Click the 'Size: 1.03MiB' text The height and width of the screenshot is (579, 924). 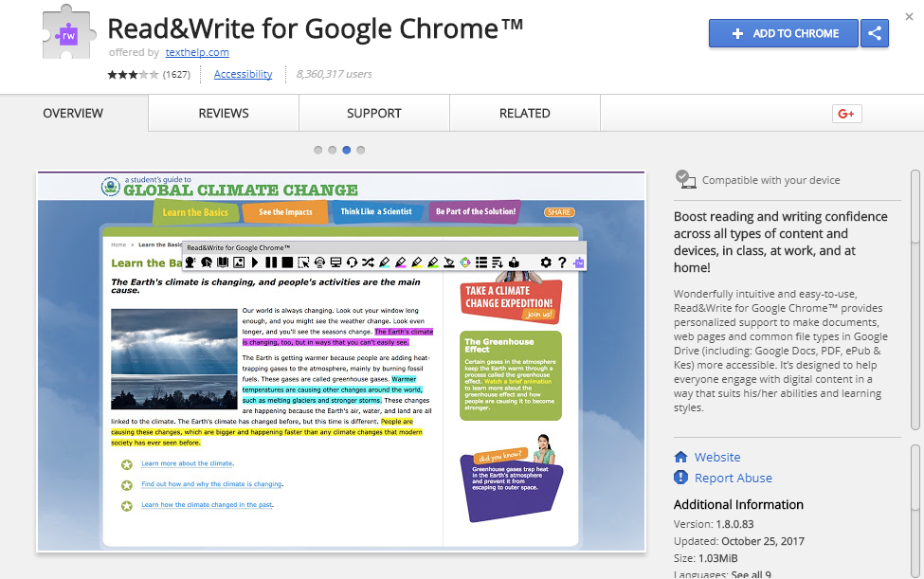tap(705, 558)
